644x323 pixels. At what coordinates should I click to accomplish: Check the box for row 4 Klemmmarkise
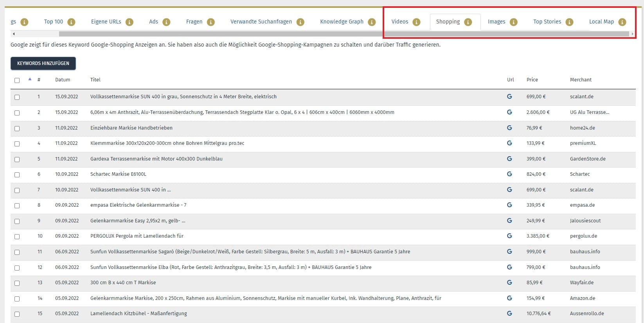click(x=17, y=144)
